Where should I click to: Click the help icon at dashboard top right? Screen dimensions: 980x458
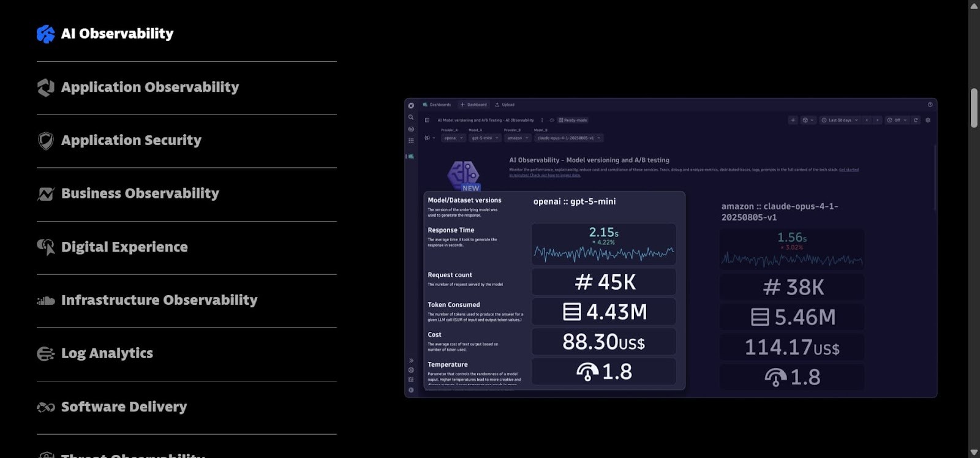930,105
